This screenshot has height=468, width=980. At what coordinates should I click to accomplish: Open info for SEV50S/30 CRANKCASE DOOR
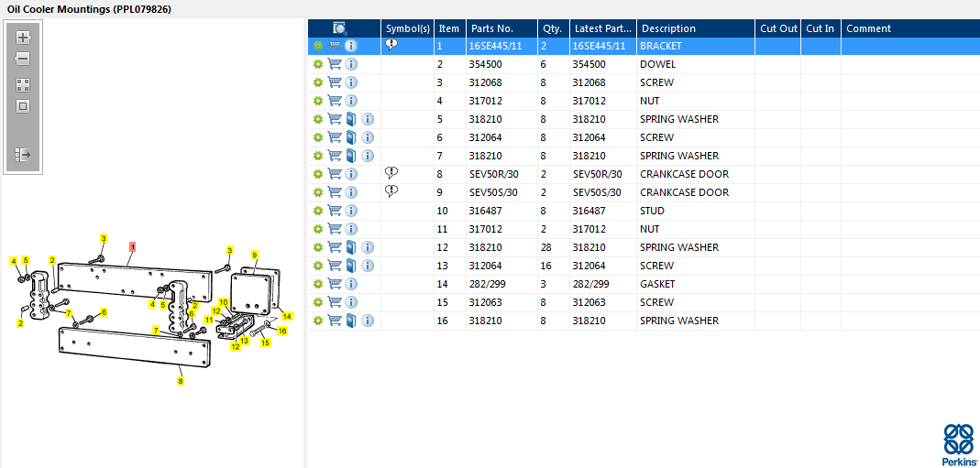[351, 192]
